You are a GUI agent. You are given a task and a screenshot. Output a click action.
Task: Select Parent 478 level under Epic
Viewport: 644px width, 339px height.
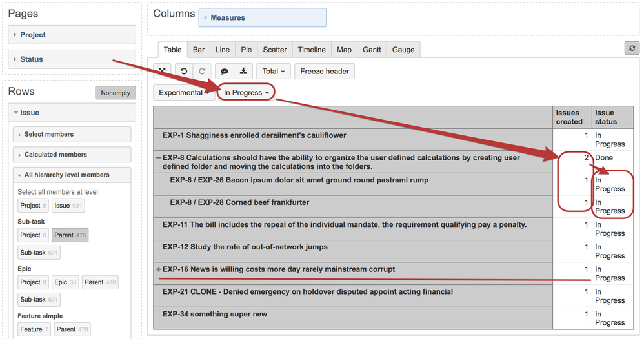[x=100, y=282]
